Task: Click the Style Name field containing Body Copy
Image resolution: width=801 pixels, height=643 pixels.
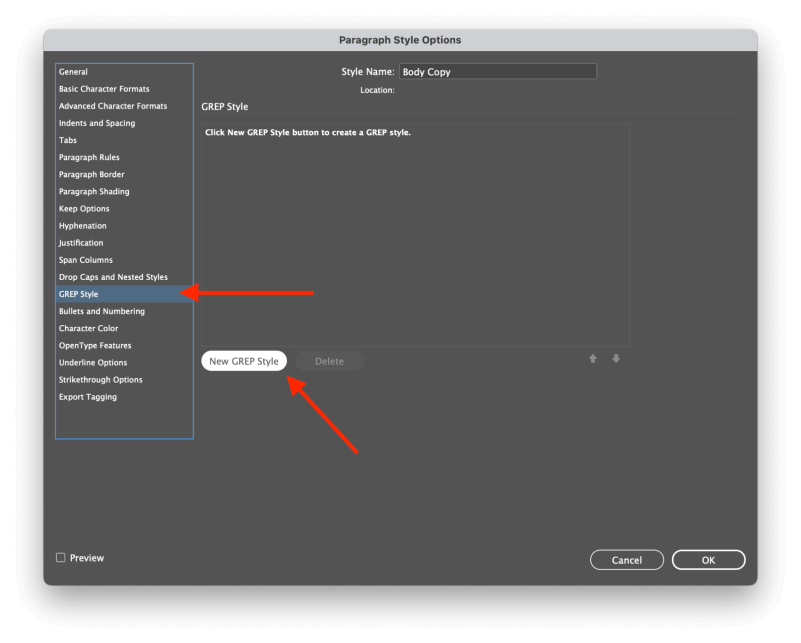Action: (x=498, y=72)
